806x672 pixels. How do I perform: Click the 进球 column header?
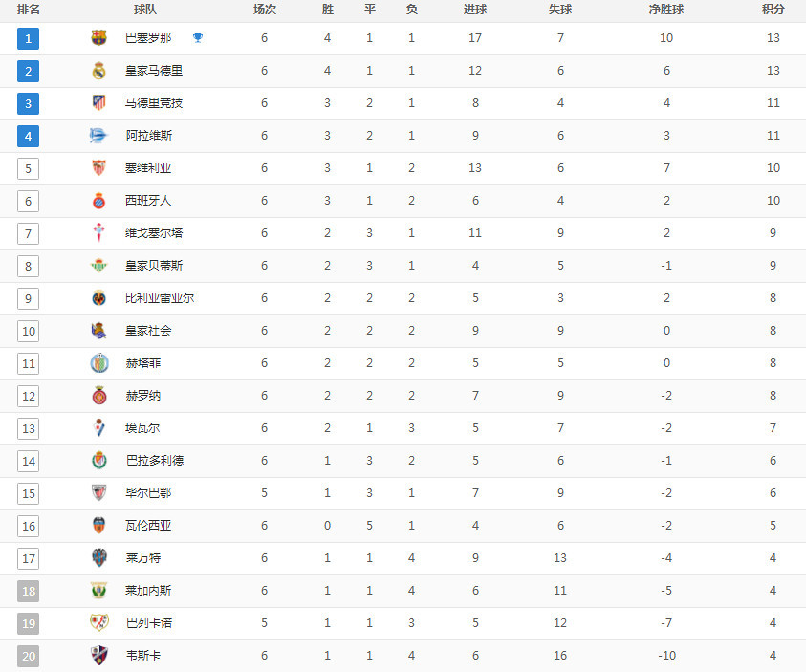475,10
